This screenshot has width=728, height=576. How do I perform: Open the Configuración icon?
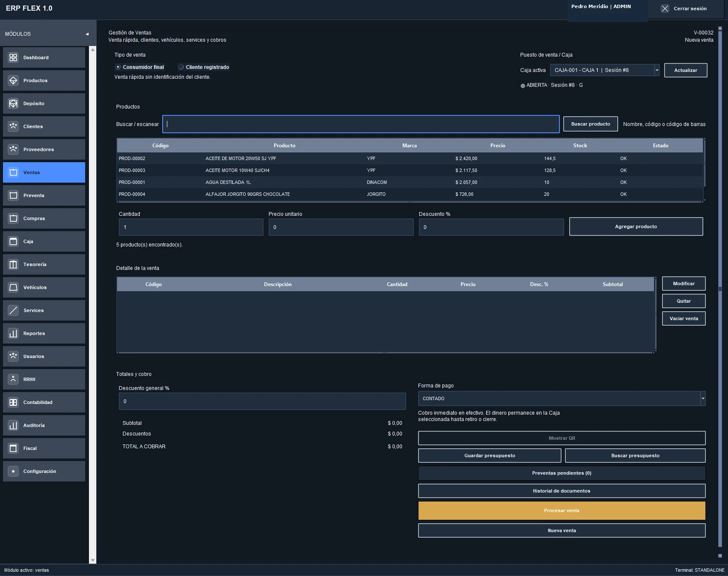point(13,471)
